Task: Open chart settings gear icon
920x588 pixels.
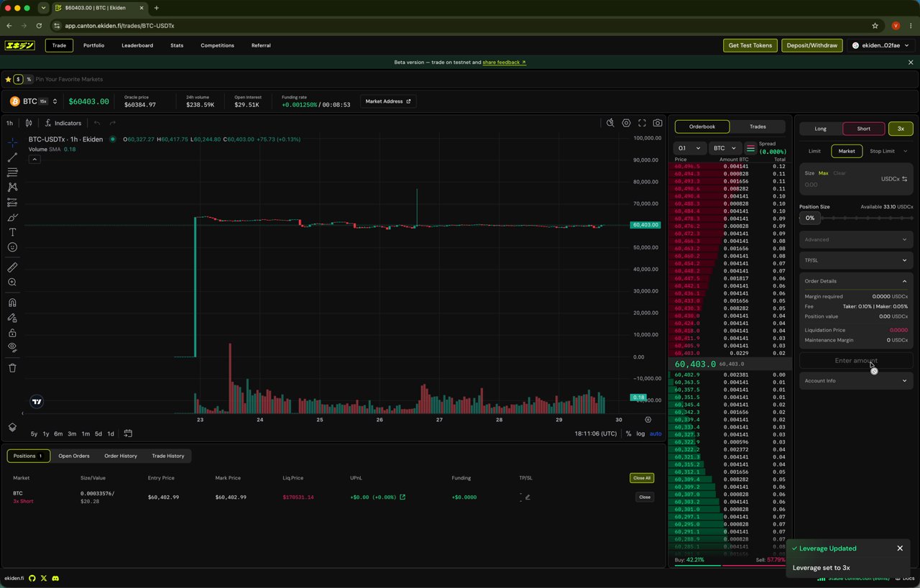Action: click(x=626, y=123)
